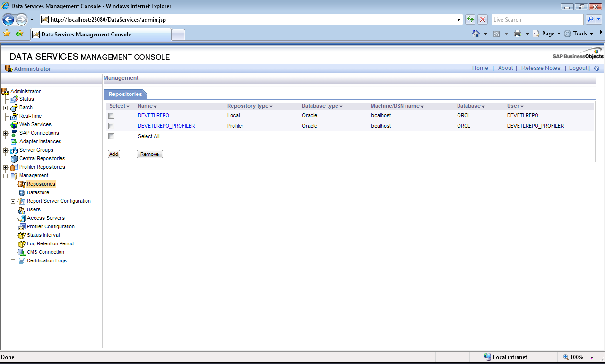
Task: Click the Favorites star icon
Action: point(7,34)
